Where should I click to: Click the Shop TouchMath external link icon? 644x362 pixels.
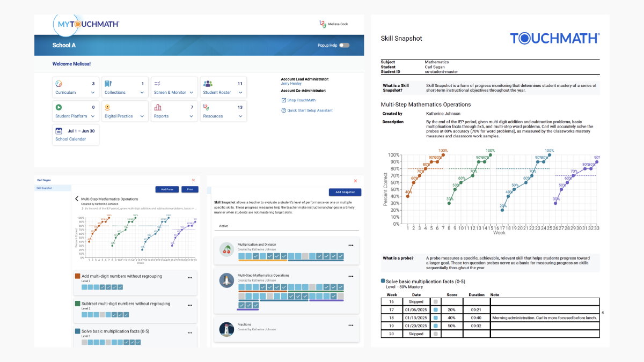tap(283, 100)
